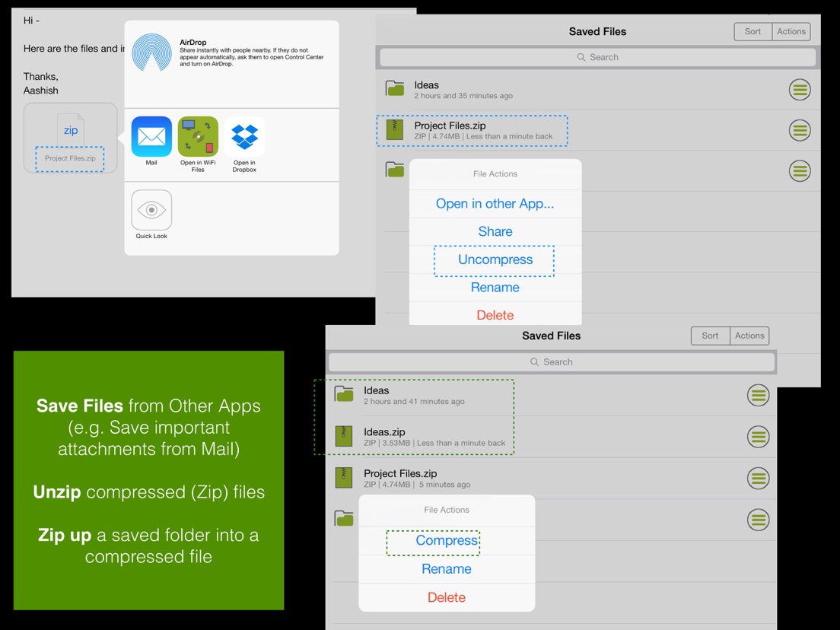Open the Project Files.zip mail attachment
840x630 pixels.
click(x=70, y=138)
